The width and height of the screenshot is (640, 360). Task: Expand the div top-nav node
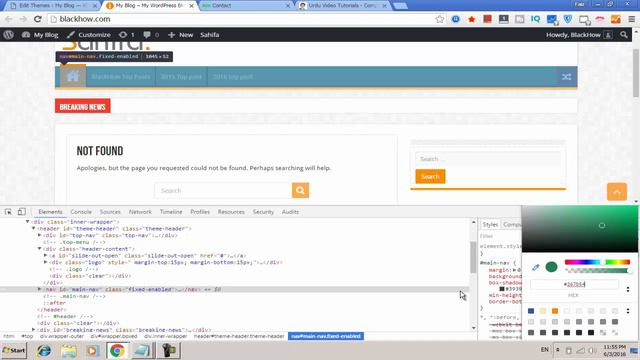[40, 235]
